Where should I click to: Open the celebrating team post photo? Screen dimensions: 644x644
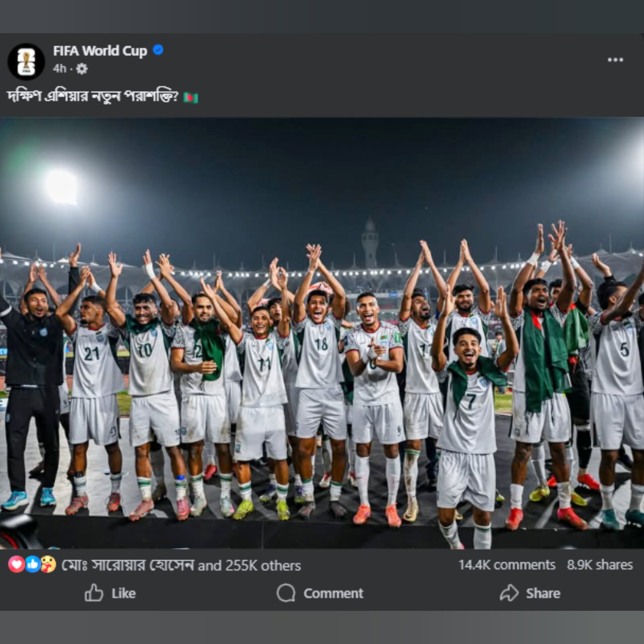322,201
